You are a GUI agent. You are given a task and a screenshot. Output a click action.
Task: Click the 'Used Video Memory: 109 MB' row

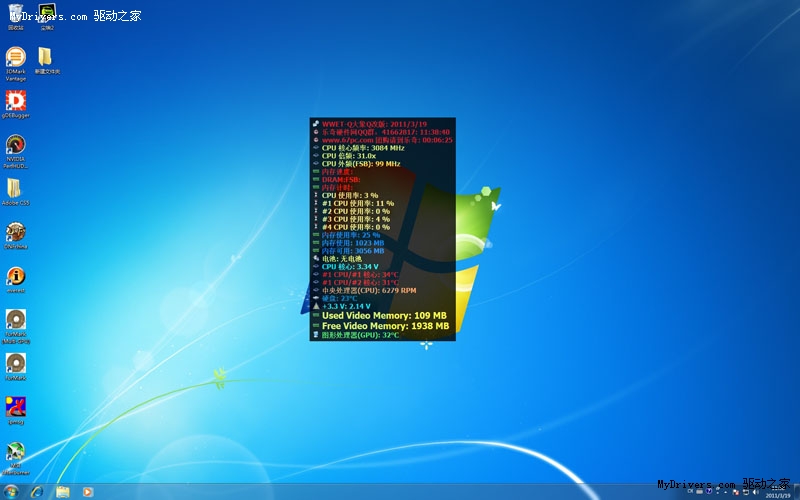coord(383,316)
